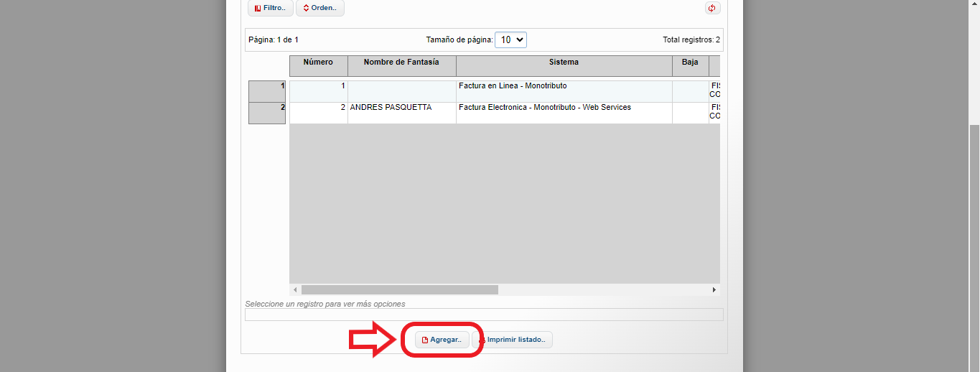Click the red refresh icon
The height and width of the screenshot is (372, 980).
(711, 9)
